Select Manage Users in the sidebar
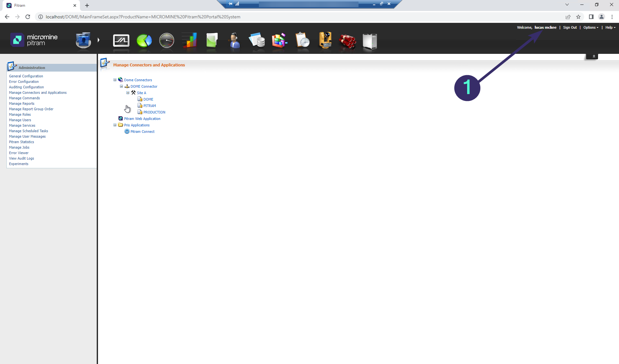The height and width of the screenshot is (364, 619). point(20,120)
